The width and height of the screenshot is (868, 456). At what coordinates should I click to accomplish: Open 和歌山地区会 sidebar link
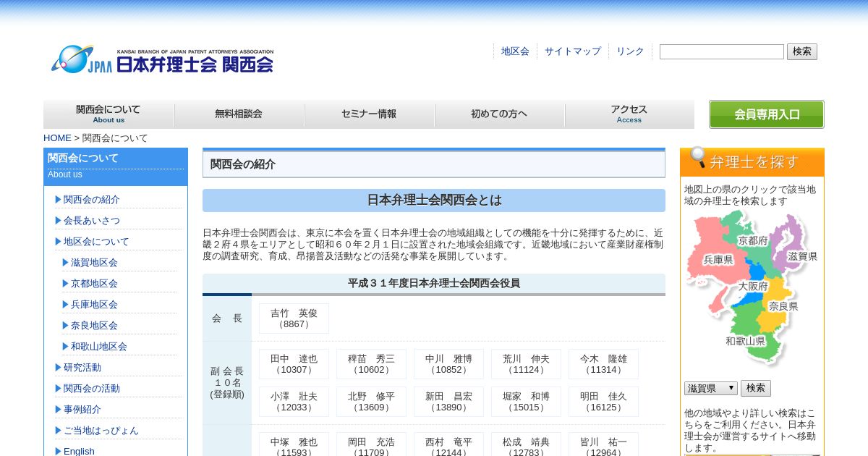[99, 346]
